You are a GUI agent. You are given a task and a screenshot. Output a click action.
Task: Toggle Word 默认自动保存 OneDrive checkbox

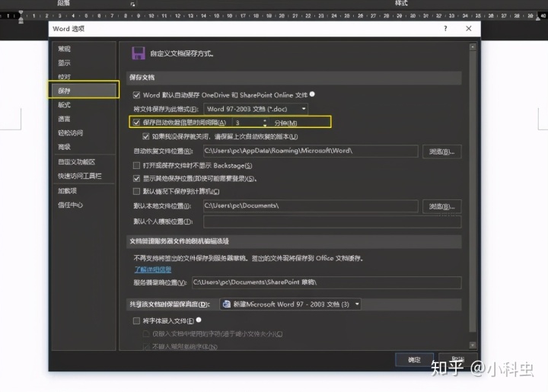click(136, 95)
